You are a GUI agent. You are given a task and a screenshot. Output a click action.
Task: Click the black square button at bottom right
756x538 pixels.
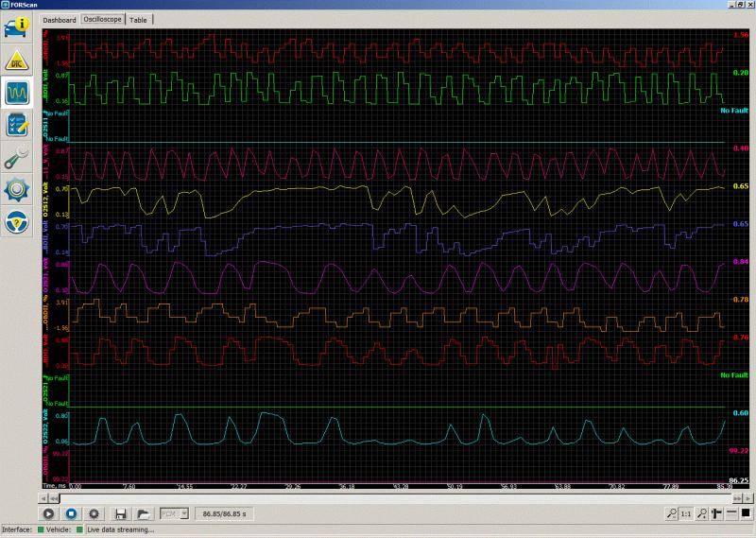pos(745,513)
